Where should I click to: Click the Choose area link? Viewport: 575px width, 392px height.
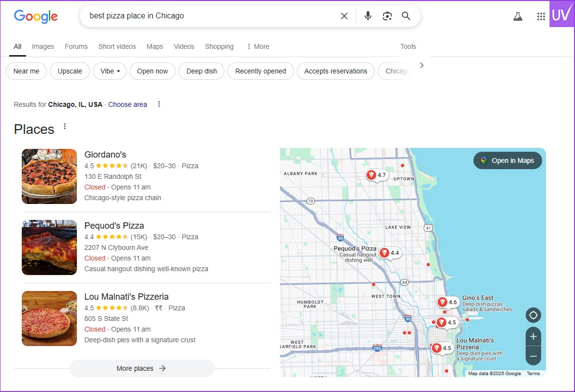[128, 104]
